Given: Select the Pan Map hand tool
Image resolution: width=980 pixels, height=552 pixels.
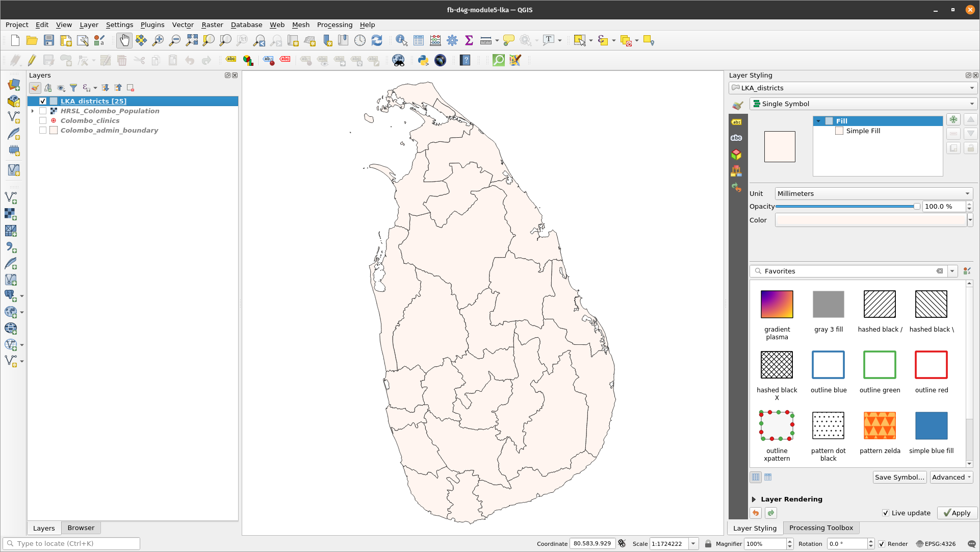Looking at the screenshot, I should (124, 41).
